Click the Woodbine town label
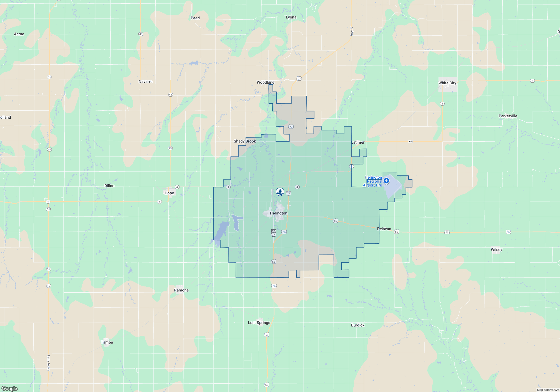Image resolution: width=560 pixels, height=392 pixels. tap(265, 82)
